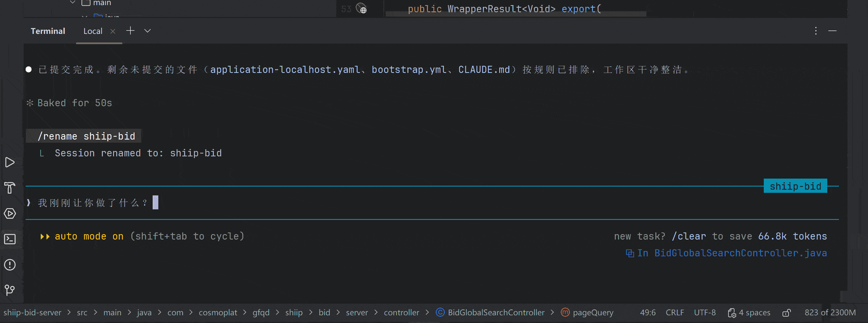Select controller in the breadcrumb bar
Viewport: 868px width, 323px height.
[401, 312]
